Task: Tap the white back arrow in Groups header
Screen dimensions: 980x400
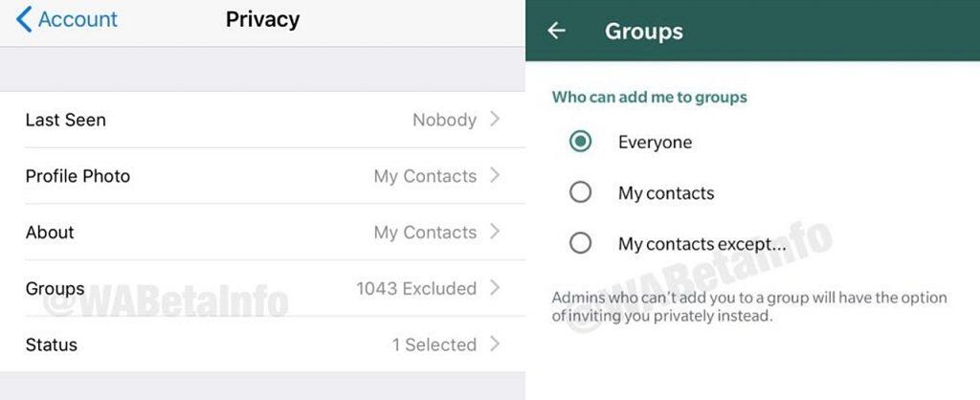Action: [x=556, y=31]
